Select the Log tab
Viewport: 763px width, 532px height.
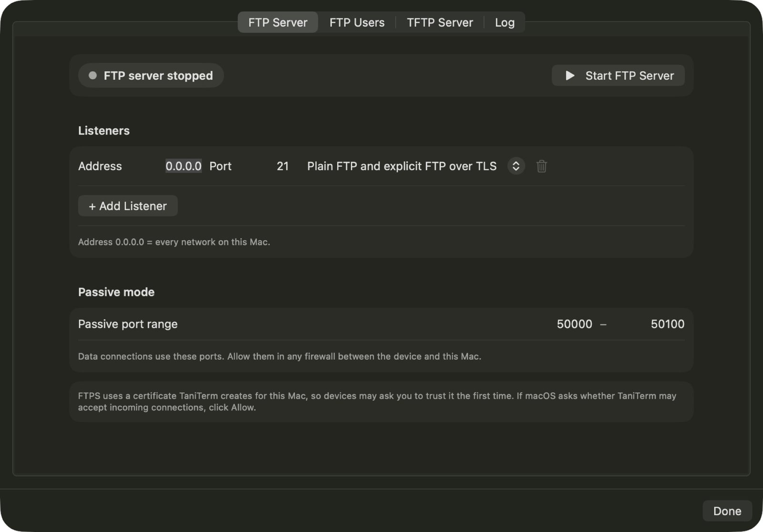point(505,22)
